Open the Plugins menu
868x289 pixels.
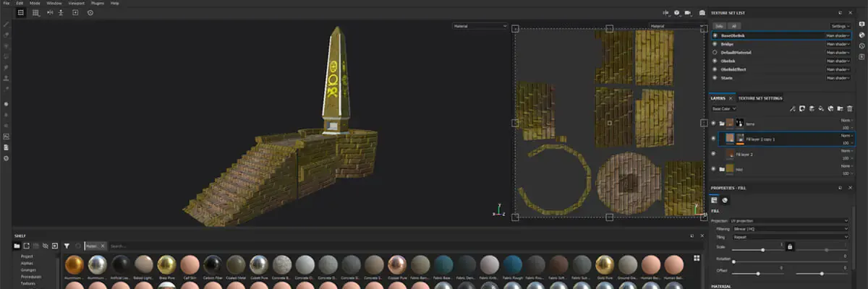pos(97,3)
